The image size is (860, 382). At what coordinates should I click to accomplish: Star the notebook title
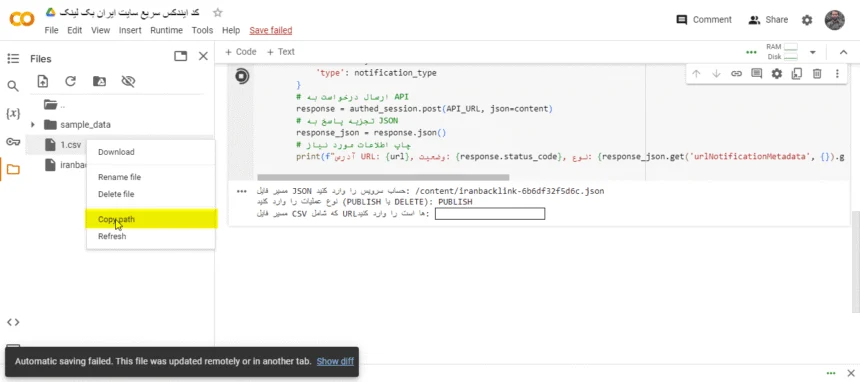pos(218,13)
